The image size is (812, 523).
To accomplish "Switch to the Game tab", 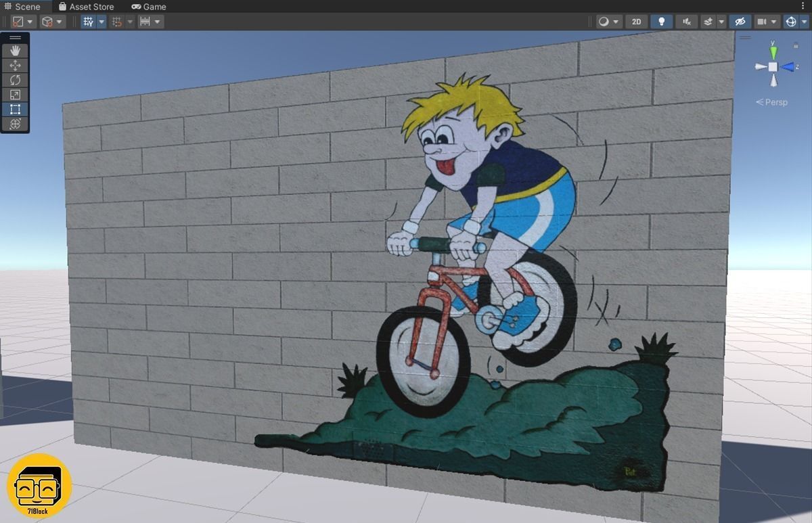I will click(x=149, y=6).
